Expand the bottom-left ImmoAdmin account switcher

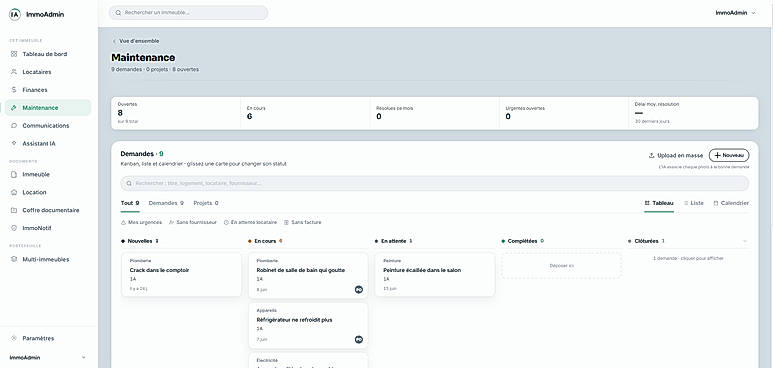[48, 358]
